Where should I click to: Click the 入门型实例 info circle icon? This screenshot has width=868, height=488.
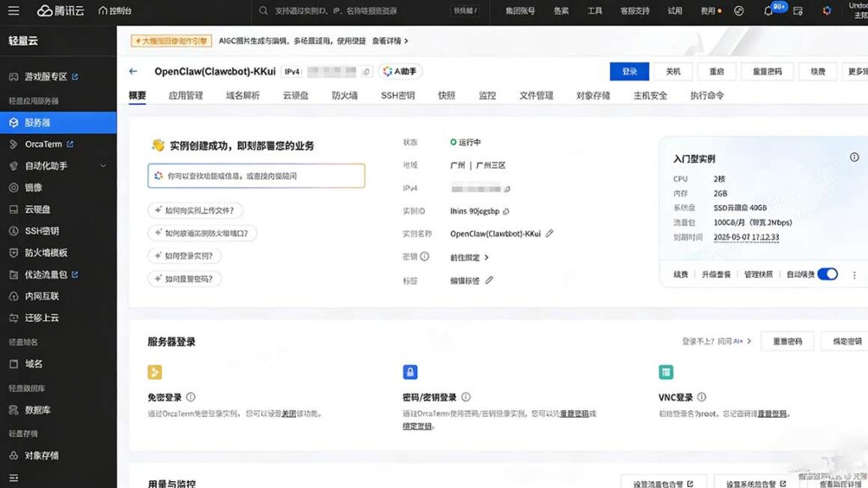point(854,157)
